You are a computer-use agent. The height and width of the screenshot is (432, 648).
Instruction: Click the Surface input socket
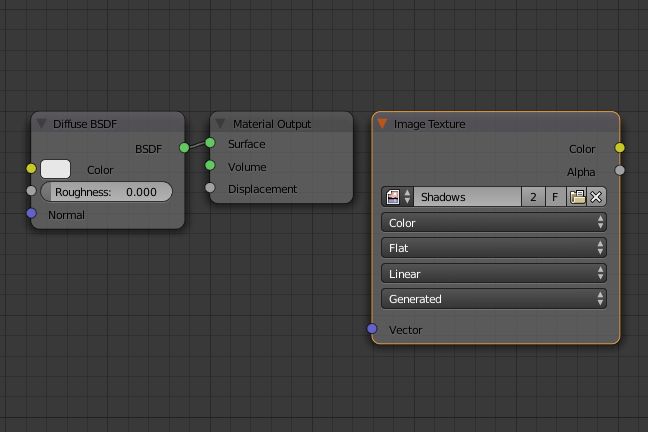point(210,143)
